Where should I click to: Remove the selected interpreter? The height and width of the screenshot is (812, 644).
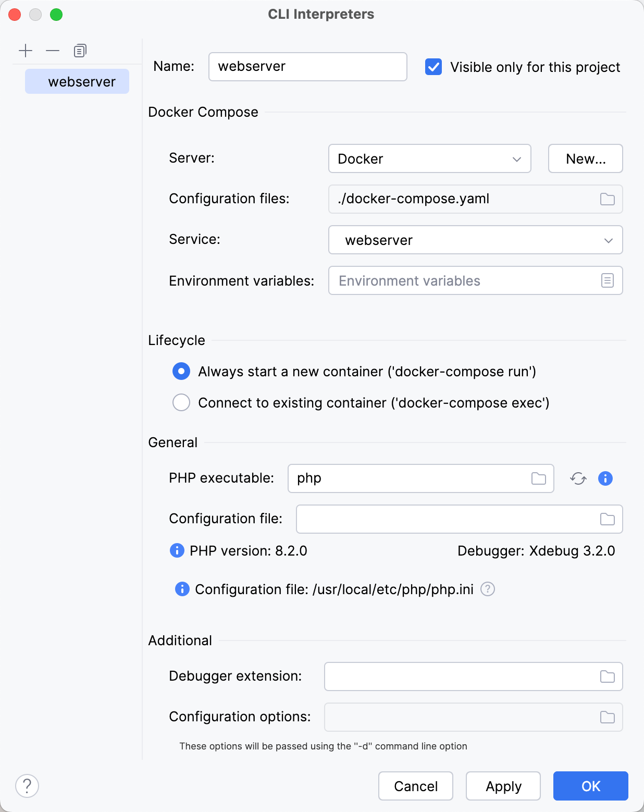pyautogui.click(x=52, y=50)
